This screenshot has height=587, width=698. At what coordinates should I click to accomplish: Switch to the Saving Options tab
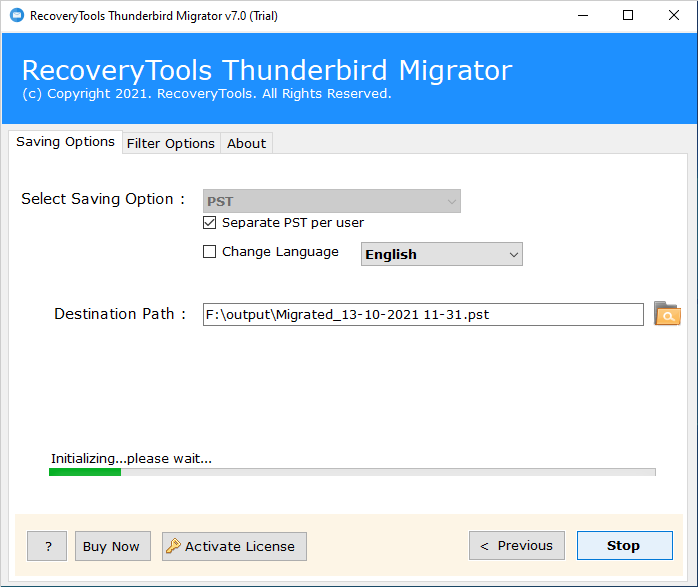point(65,142)
